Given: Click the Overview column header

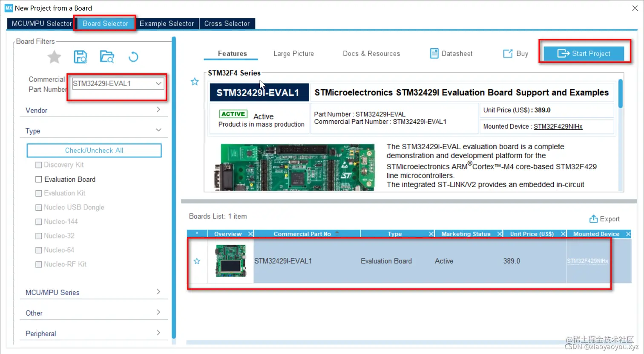Looking at the screenshot, I should tap(228, 234).
